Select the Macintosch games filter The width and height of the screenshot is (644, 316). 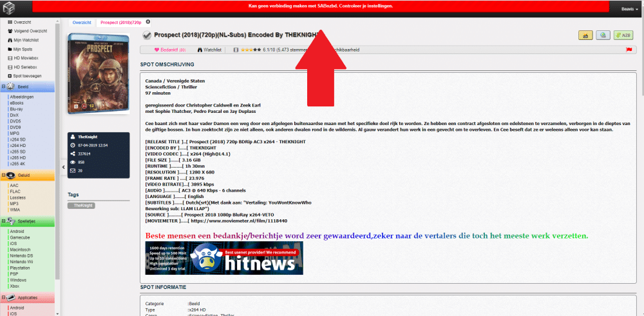[20, 250]
